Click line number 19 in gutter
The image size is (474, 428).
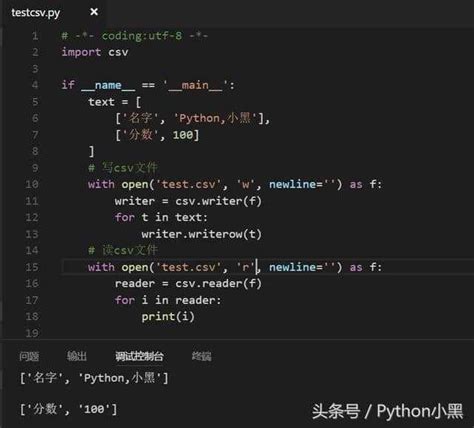pyautogui.click(x=32, y=333)
